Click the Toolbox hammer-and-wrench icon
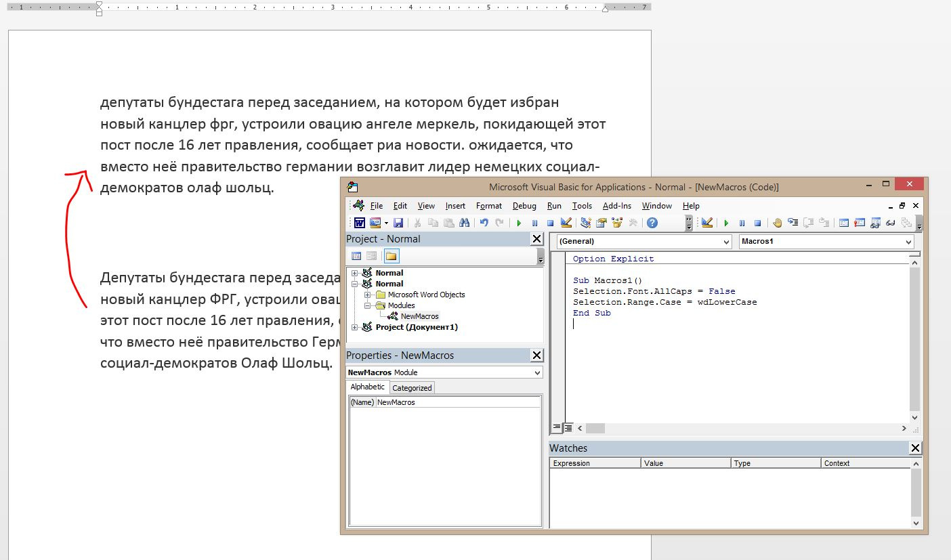The image size is (951, 560). tap(633, 223)
